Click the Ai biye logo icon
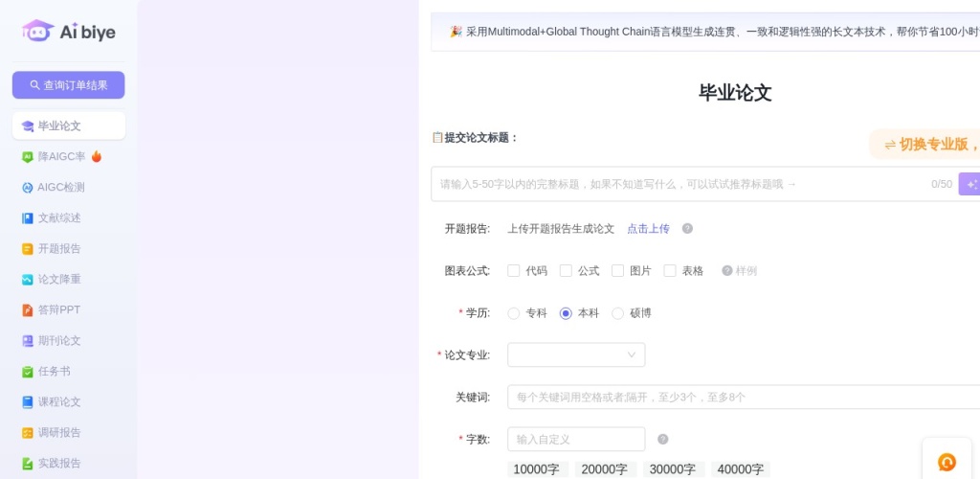The width and height of the screenshot is (980, 479). coord(38,32)
